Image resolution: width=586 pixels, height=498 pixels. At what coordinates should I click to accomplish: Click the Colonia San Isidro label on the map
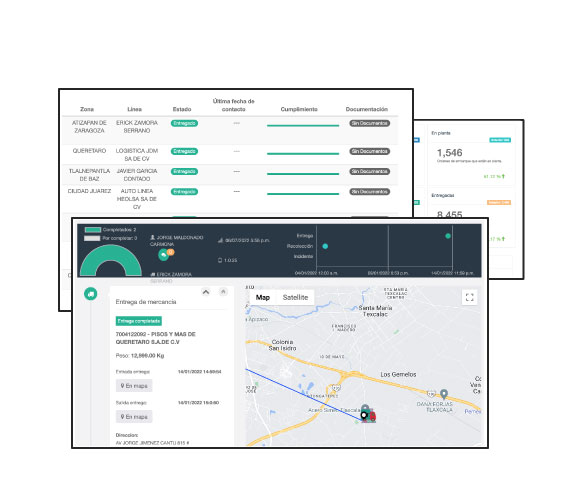click(283, 345)
